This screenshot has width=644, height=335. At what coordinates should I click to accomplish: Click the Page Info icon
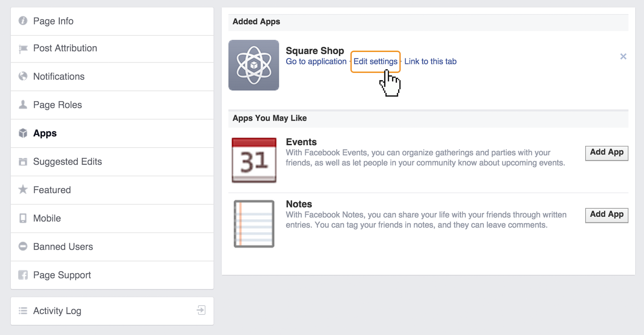[x=23, y=21]
